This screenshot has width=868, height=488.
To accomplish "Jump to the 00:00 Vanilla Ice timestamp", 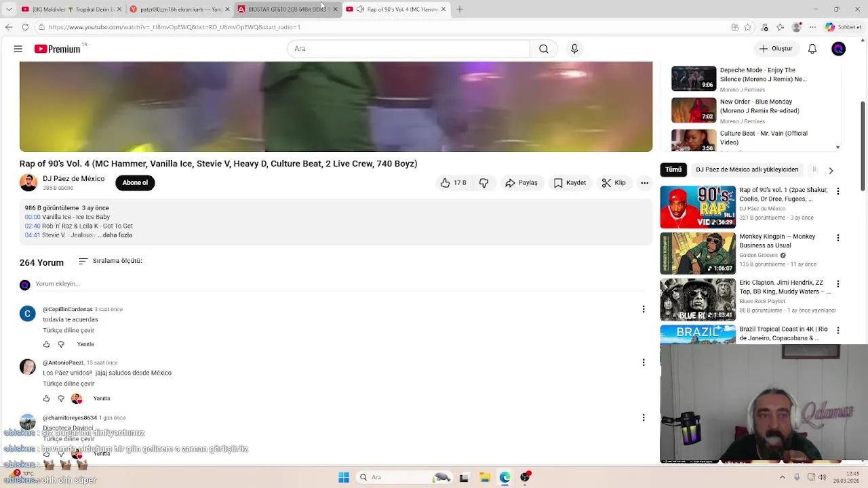I will pos(33,217).
